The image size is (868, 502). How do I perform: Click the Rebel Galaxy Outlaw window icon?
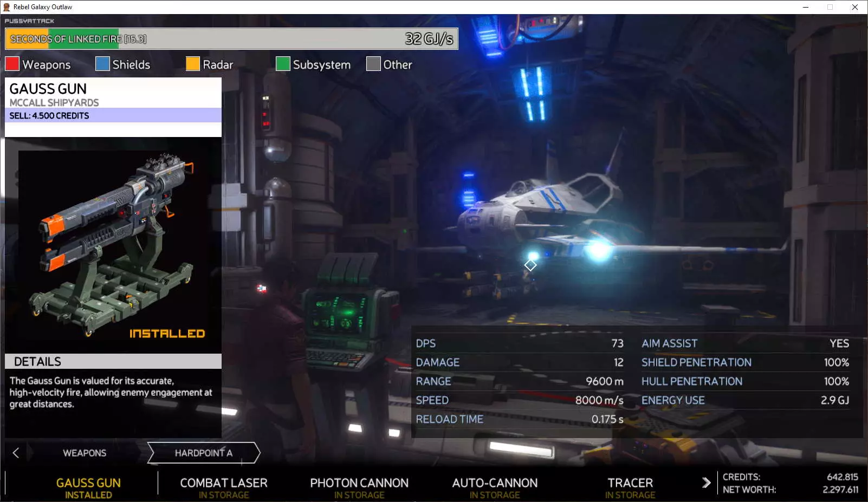click(x=7, y=7)
